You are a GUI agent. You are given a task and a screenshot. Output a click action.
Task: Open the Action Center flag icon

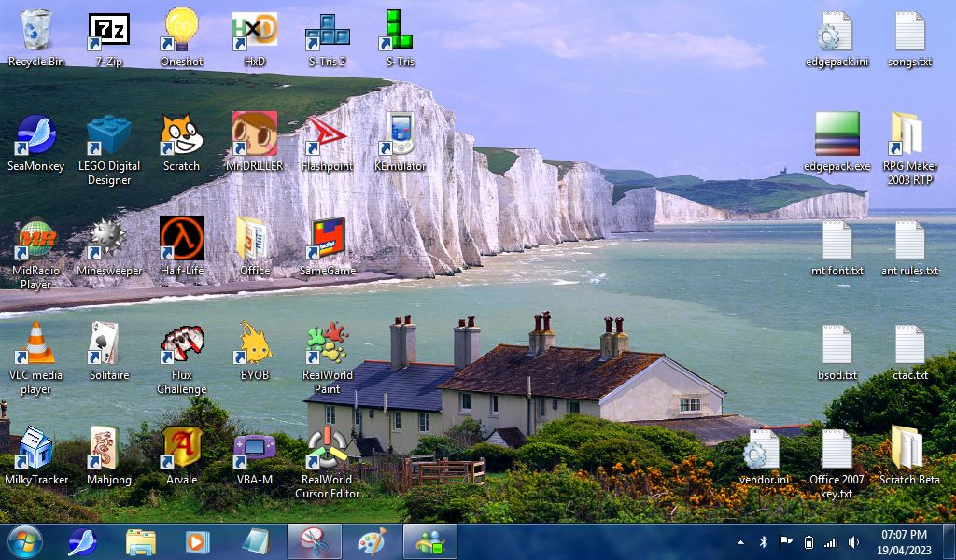pyautogui.click(x=785, y=541)
